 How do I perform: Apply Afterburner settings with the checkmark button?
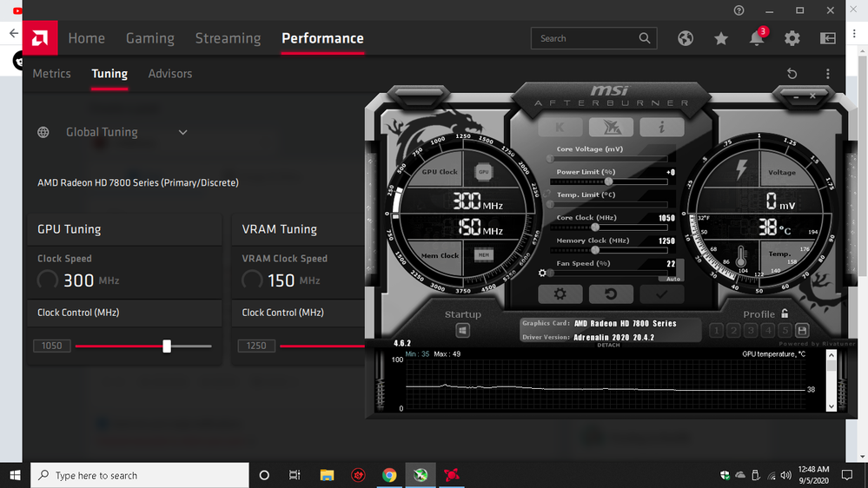tap(661, 293)
